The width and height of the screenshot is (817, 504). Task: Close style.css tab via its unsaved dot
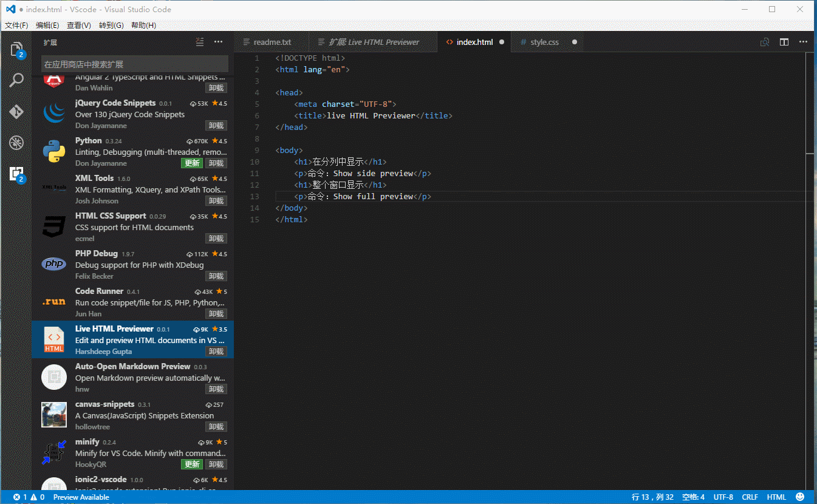[x=575, y=42]
